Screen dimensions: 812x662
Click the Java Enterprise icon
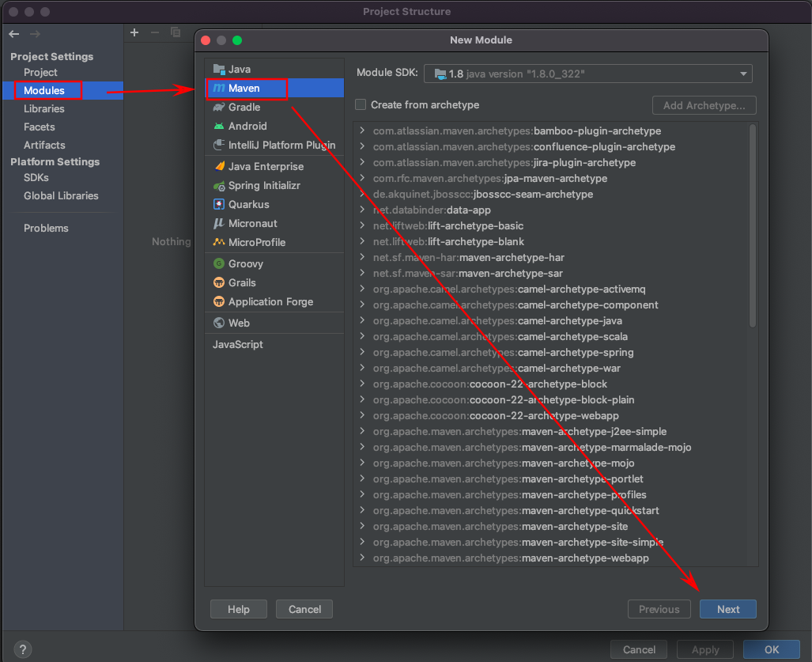pyautogui.click(x=219, y=166)
